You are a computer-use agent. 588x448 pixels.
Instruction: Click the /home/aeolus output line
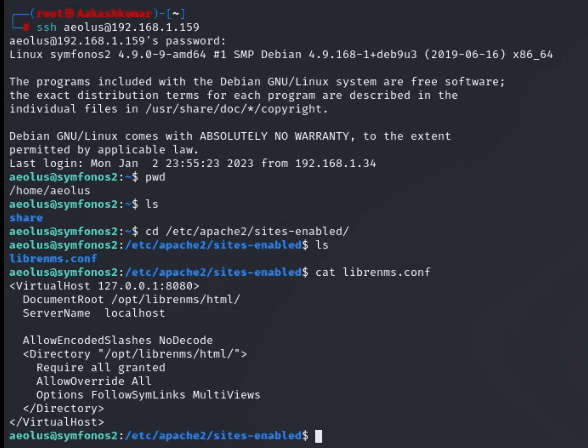(50, 190)
